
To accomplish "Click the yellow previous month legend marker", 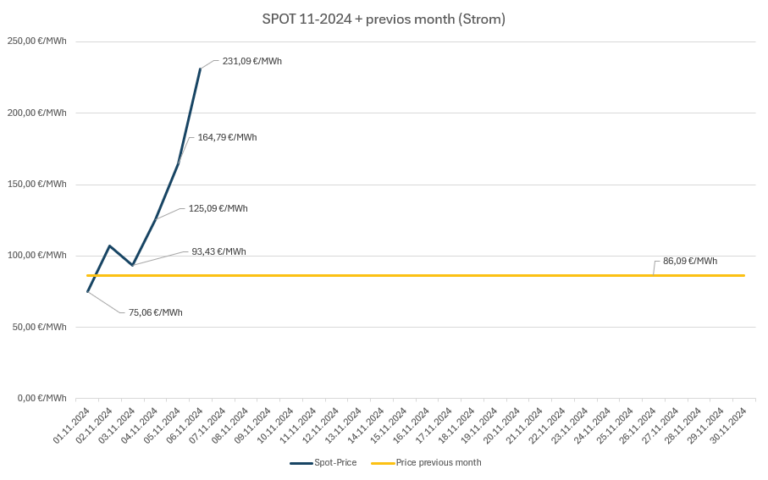I will click(382, 463).
